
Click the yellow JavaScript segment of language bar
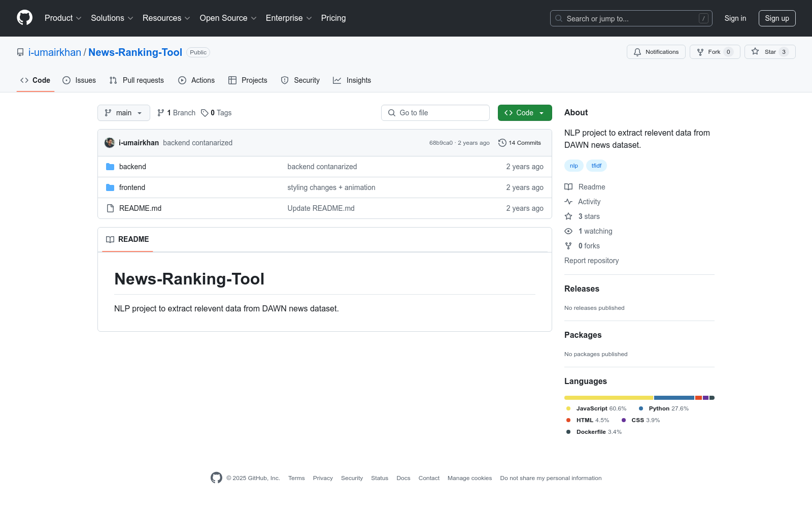609,398
